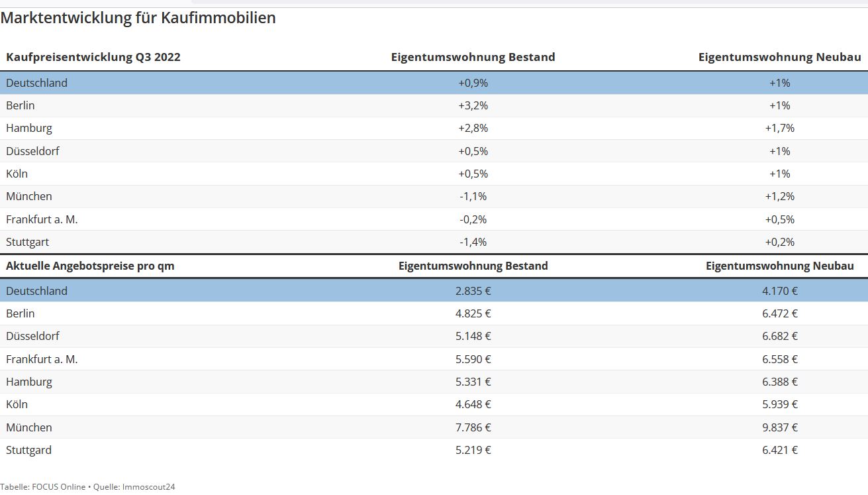This screenshot has height=495, width=868.
Task: Select Deutschland row label in Kaufpreisentwicklung table
Action: pyautogui.click(x=37, y=83)
